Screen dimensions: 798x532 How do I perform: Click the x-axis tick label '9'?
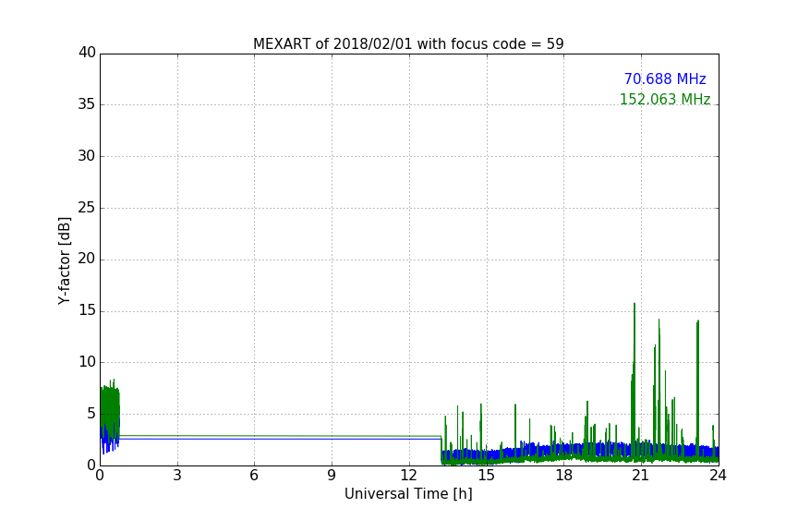point(332,476)
